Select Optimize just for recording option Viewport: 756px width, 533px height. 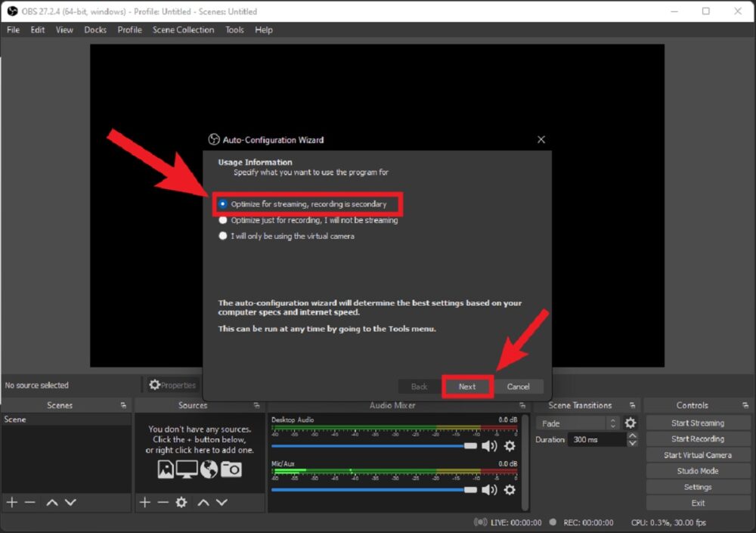(x=223, y=220)
